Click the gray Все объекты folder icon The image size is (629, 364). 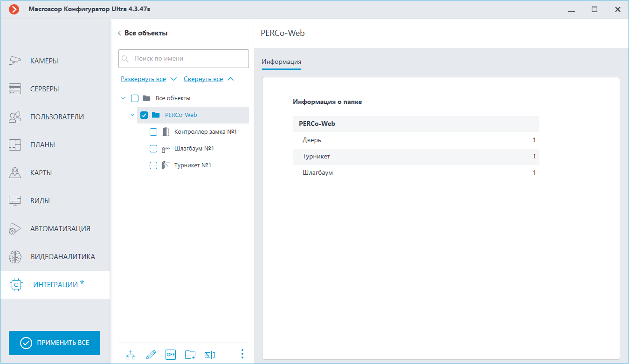146,98
